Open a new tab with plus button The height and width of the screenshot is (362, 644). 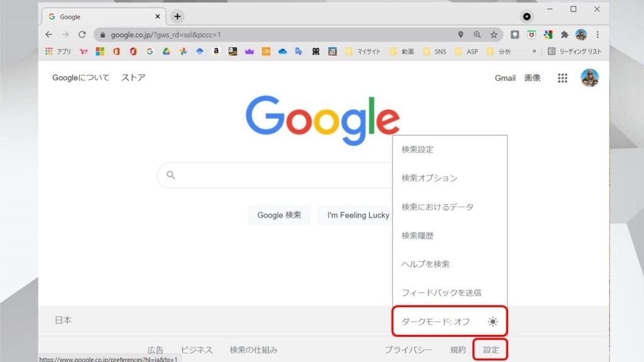point(177,16)
